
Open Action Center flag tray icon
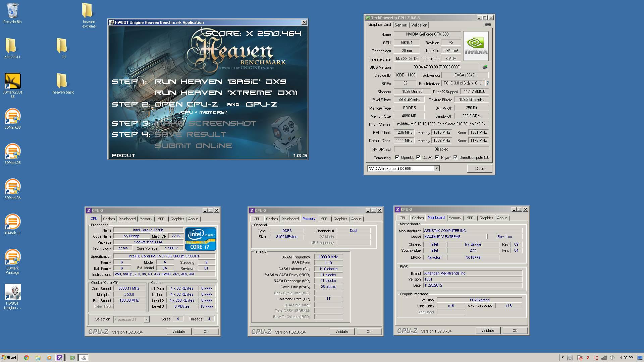[579, 358]
